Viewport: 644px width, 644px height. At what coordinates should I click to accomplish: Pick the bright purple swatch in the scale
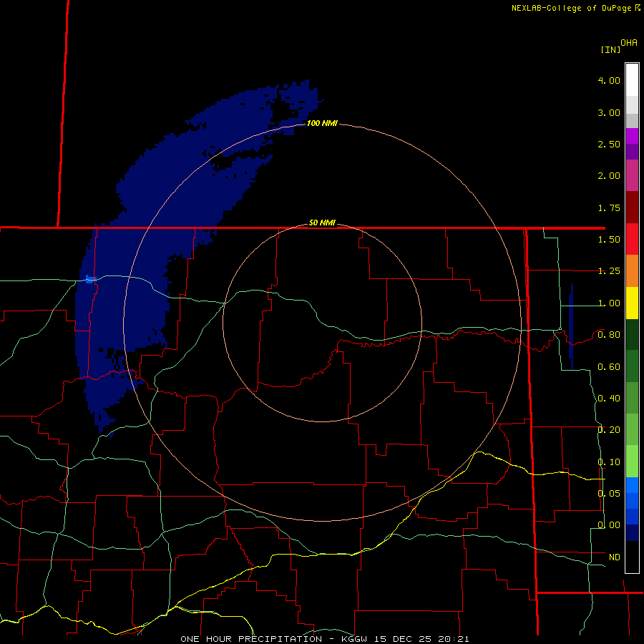[632, 136]
